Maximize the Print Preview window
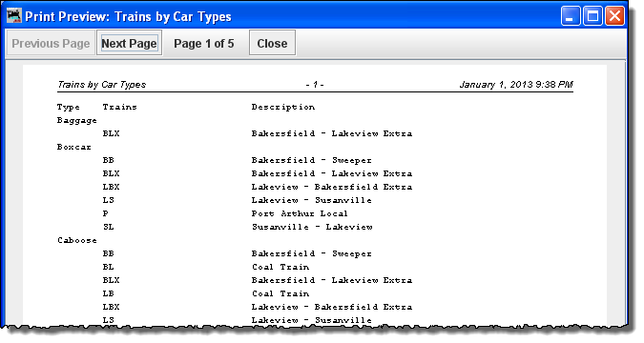The width and height of the screenshot is (644, 343). [x=592, y=16]
